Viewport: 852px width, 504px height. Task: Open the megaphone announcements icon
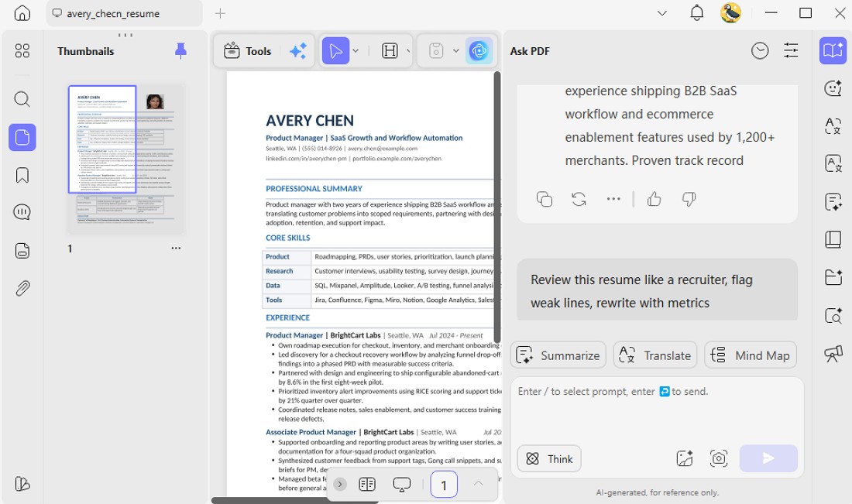click(833, 354)
